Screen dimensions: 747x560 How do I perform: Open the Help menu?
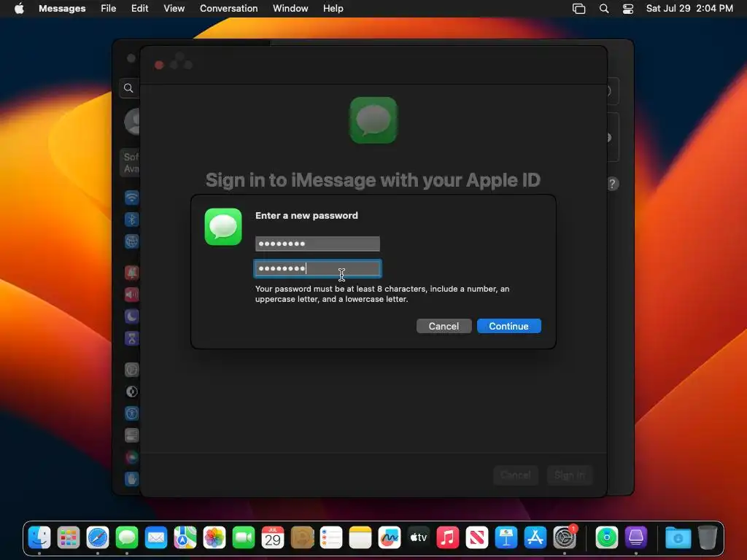tap(333, 8)
